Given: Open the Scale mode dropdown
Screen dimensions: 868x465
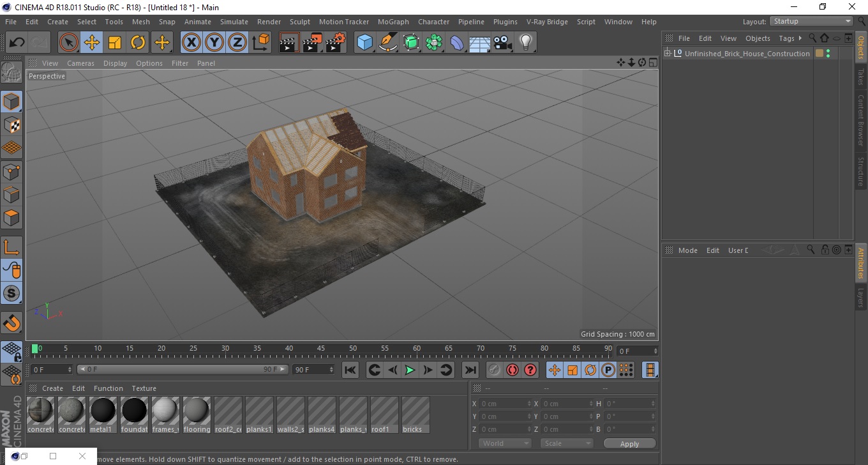Looking at the screenshot, I should 566,443.
